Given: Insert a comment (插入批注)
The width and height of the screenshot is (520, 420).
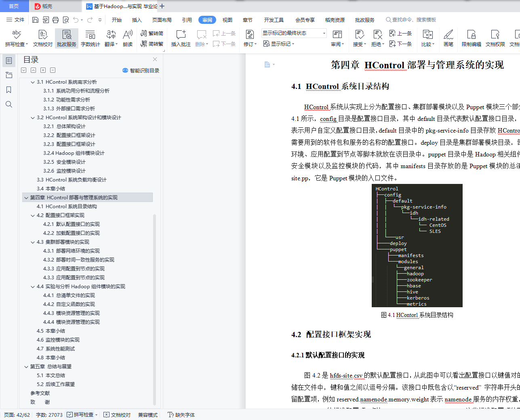Looking at the screenshot, I should click(x=181, y=38).
